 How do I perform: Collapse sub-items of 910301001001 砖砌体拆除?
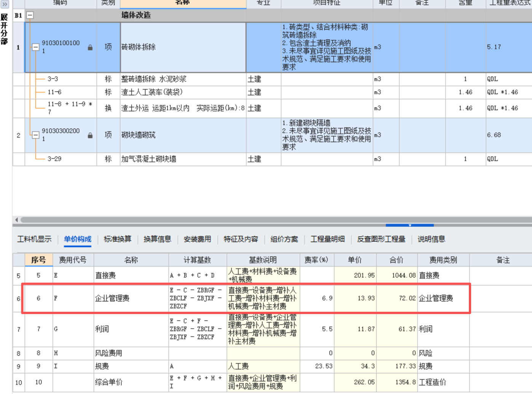click(35, 46)
